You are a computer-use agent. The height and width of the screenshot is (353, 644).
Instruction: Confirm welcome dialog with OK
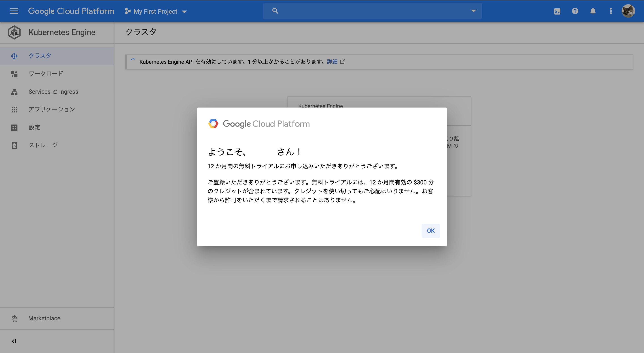[x=430, y=230]
